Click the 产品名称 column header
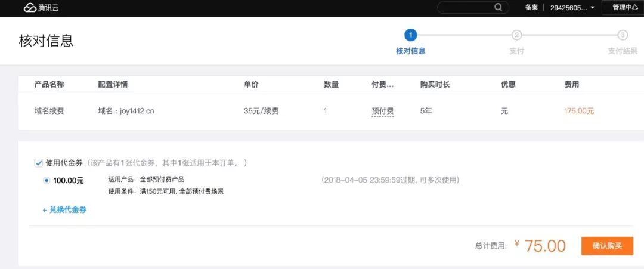This screenshot has width=644, height=269. (x=49, y=85)
